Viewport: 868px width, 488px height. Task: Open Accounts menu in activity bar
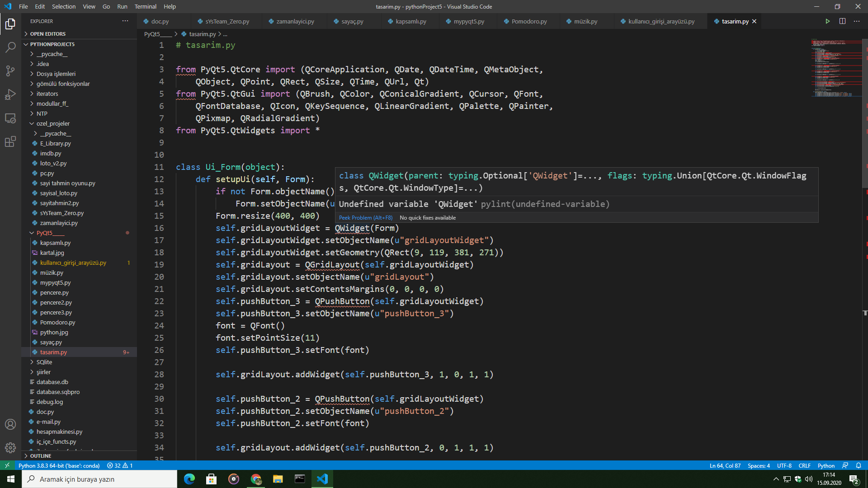10,424
